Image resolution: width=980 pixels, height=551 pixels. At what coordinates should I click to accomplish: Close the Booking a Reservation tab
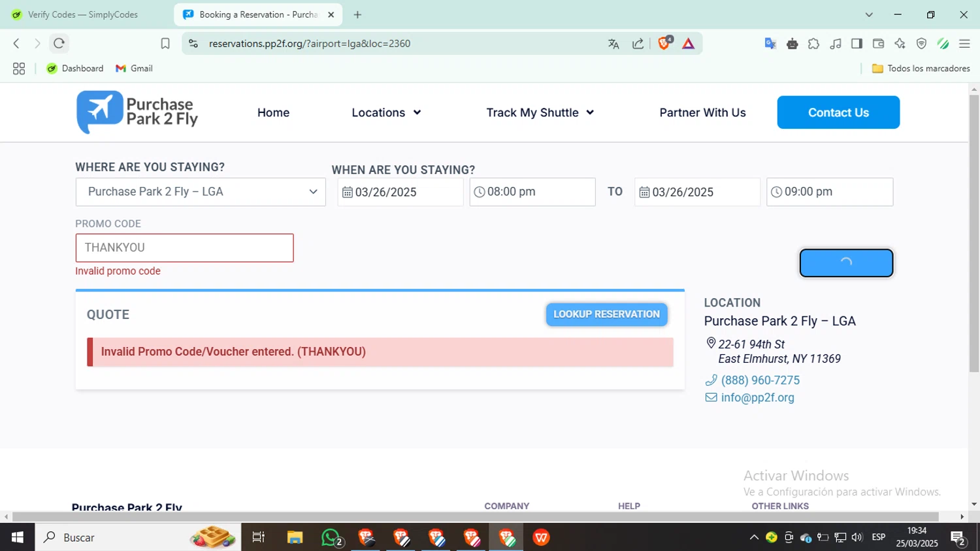[331, 14]
